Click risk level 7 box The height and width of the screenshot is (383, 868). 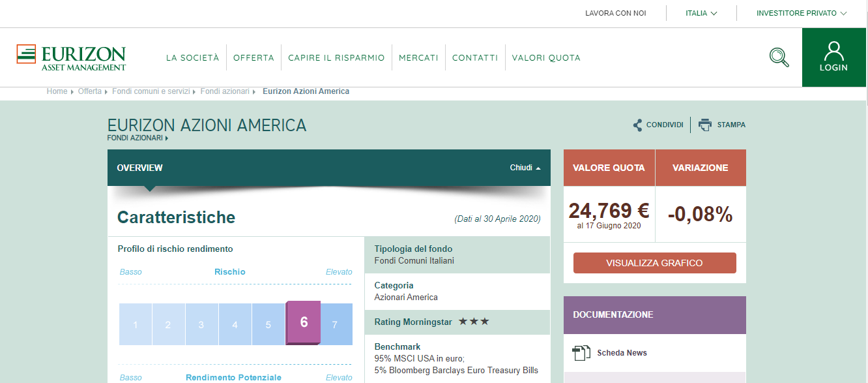336,324
